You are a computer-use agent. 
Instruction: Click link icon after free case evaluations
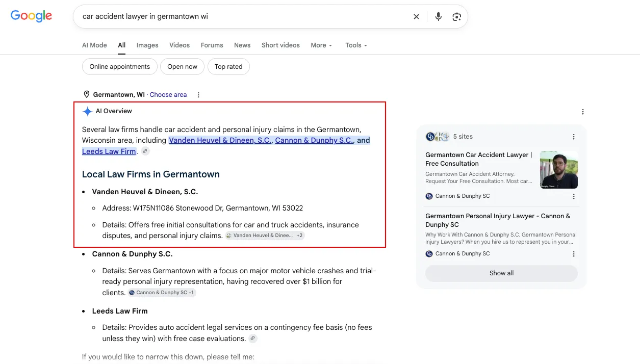[x=253, y=339]
